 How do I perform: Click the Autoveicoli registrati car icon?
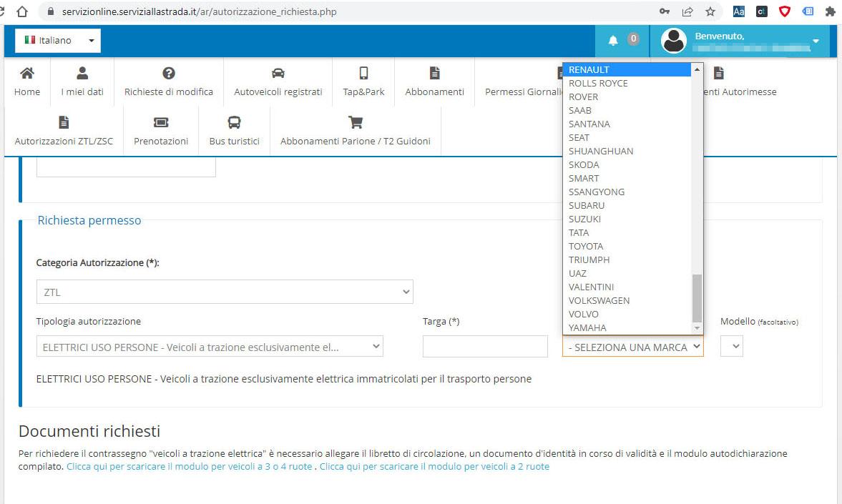click(278, 73)
